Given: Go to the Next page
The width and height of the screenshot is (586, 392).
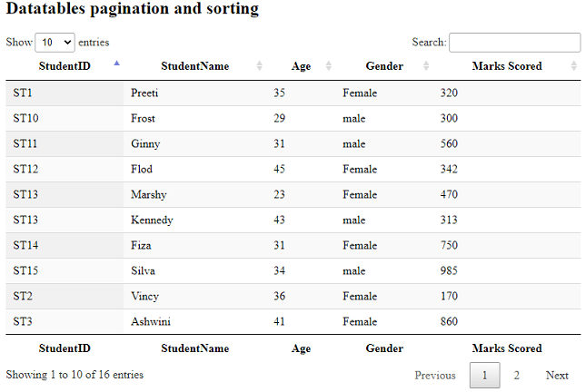Looking at the screenshot, I should point(557,376).
